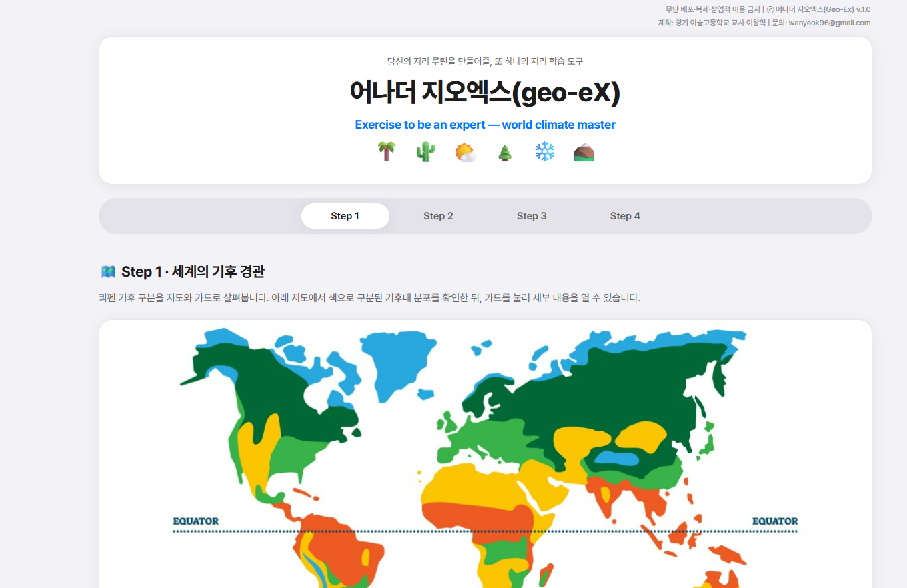Click the cactus desert emoji
This screenshot has height=588, width=907.
(425, 151)
